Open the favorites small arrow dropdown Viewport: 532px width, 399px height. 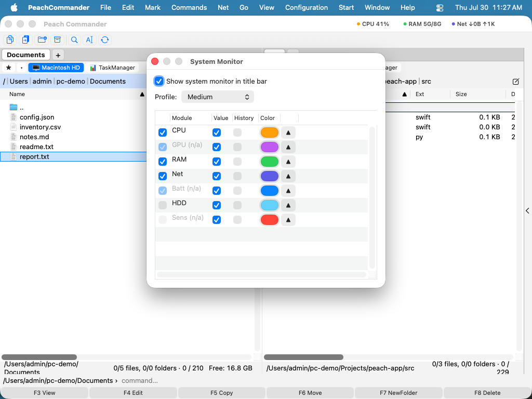(21, 68)
